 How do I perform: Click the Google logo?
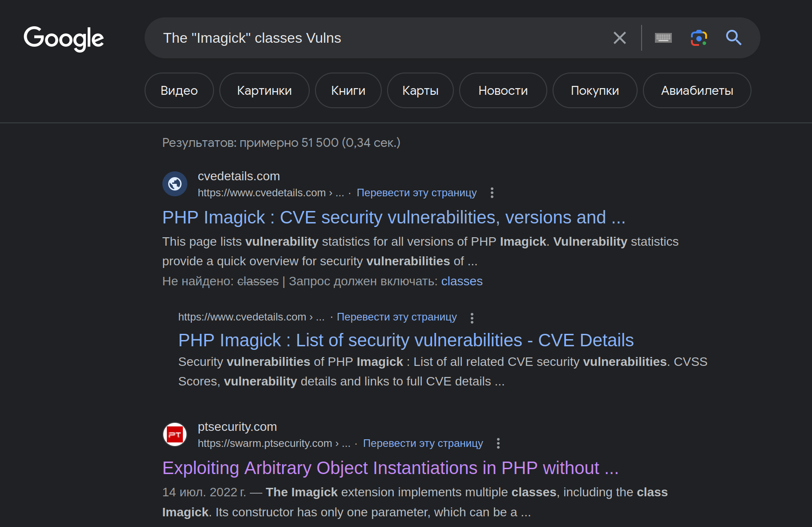(64, 38)
